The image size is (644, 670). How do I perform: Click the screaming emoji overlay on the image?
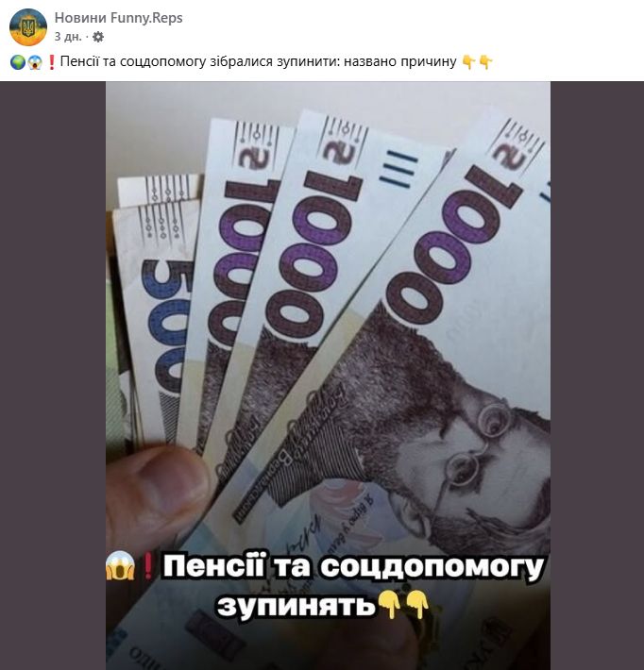121,565
